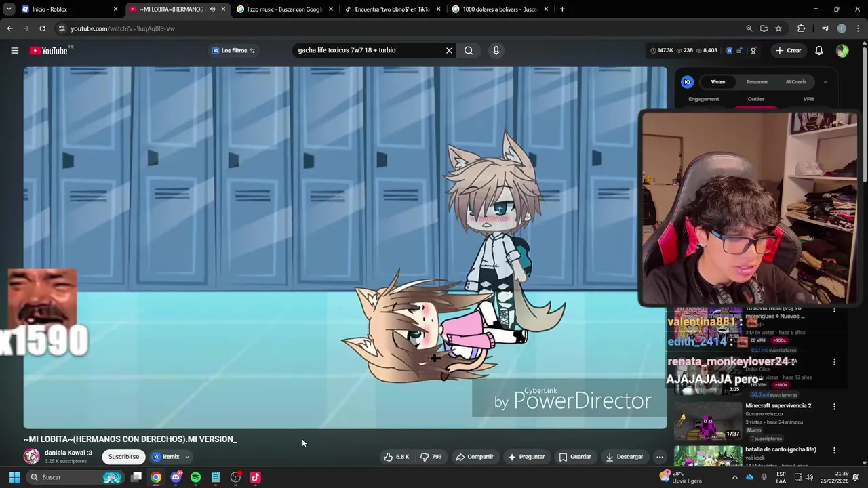Open Chrome three-dot settings menu

tap(858, 28)
